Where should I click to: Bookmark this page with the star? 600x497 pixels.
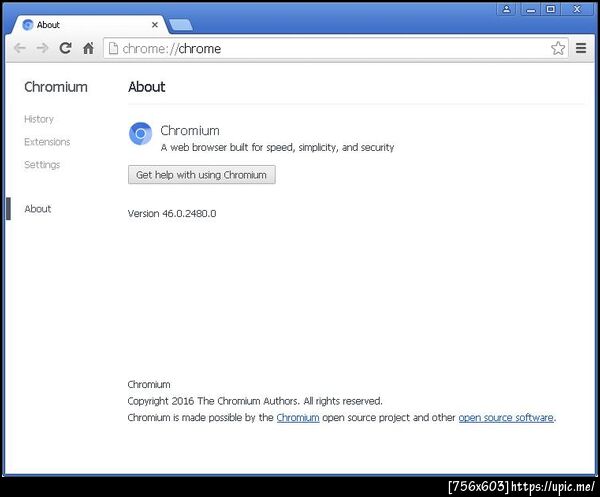point(558,48)
